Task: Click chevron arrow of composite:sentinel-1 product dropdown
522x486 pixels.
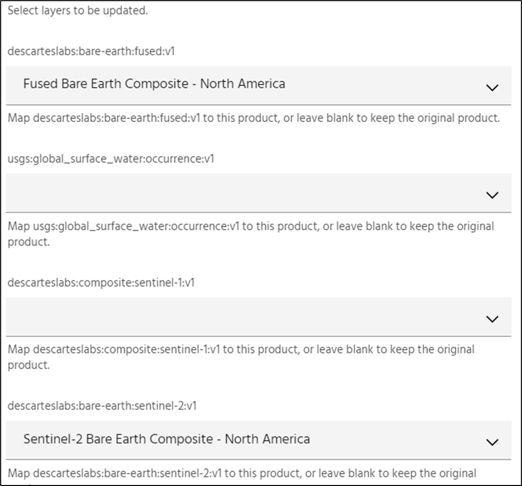Action: click(492, 319)
